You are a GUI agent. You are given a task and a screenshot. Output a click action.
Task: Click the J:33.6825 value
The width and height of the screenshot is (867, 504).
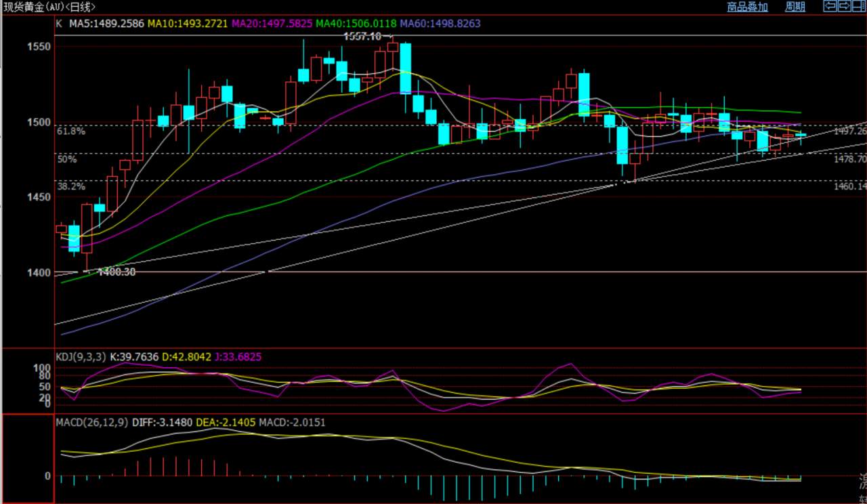coord(238,356)
